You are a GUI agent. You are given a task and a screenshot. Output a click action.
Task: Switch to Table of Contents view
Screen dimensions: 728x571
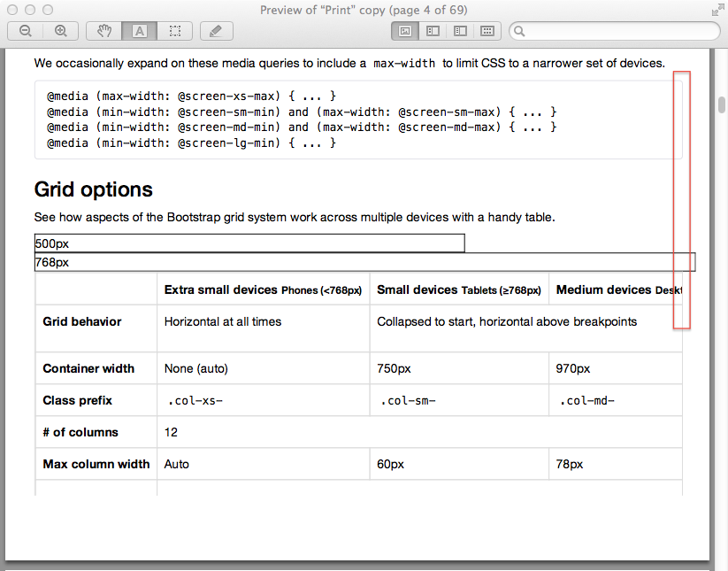460,31
